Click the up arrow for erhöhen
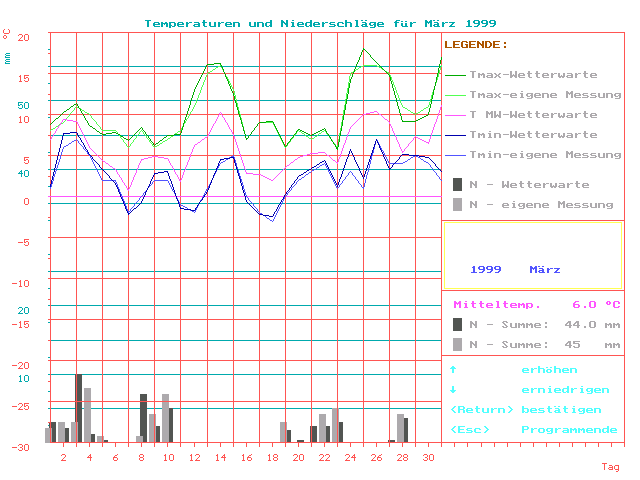Viewport: 640px width, 480px height. point(453,370)
